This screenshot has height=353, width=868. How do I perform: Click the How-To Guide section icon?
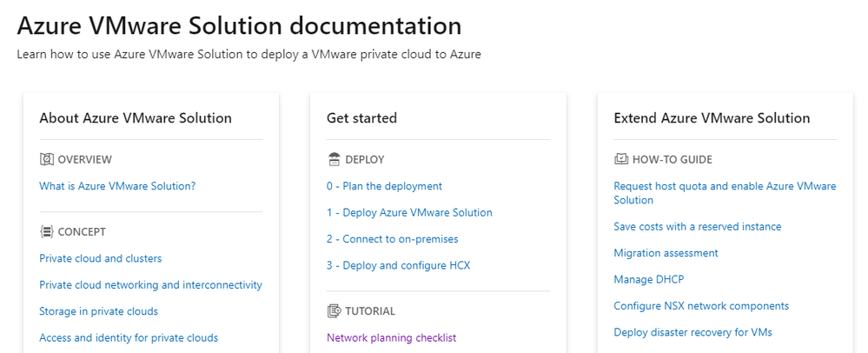pyautogui.click(x=621, y=160)
